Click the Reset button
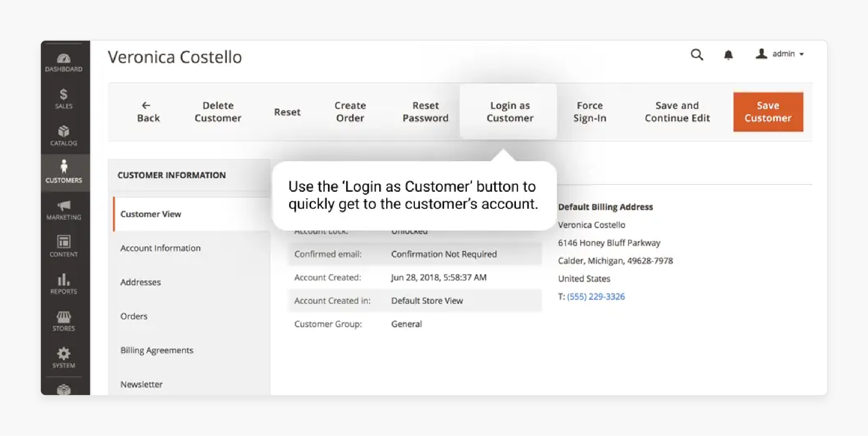Viewport: 868px width, 436px height. pos(287,112)
